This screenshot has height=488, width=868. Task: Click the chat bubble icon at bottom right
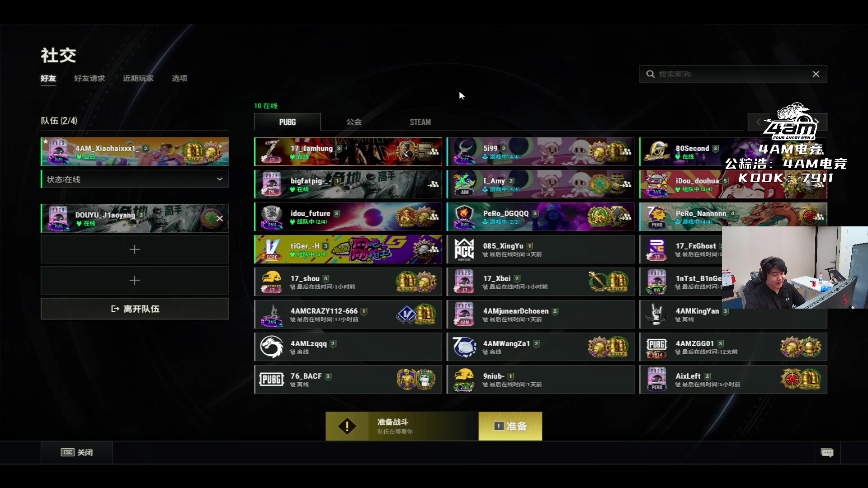pos(827,453)
